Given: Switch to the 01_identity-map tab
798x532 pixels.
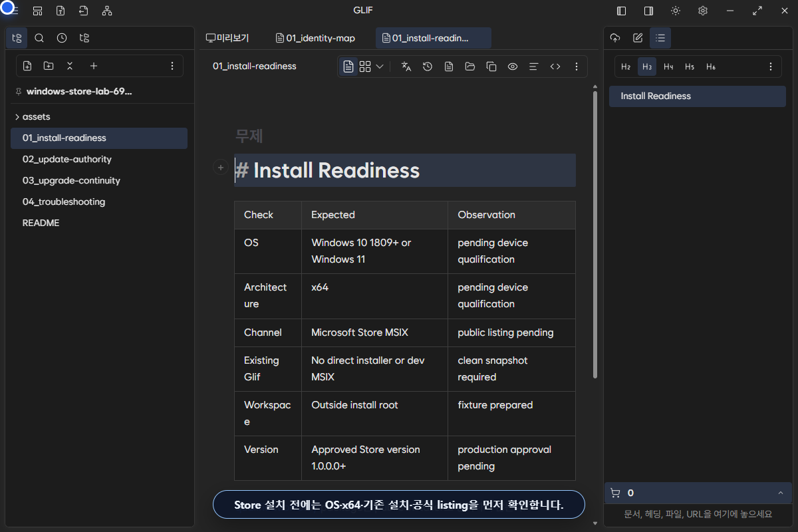Looking at the screenshot, I should click(316, 38).
